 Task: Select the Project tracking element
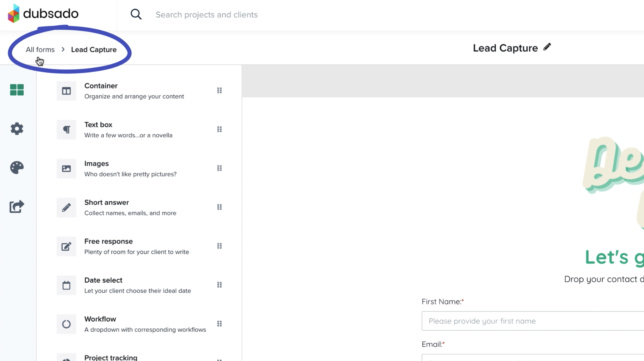(111, 357)
